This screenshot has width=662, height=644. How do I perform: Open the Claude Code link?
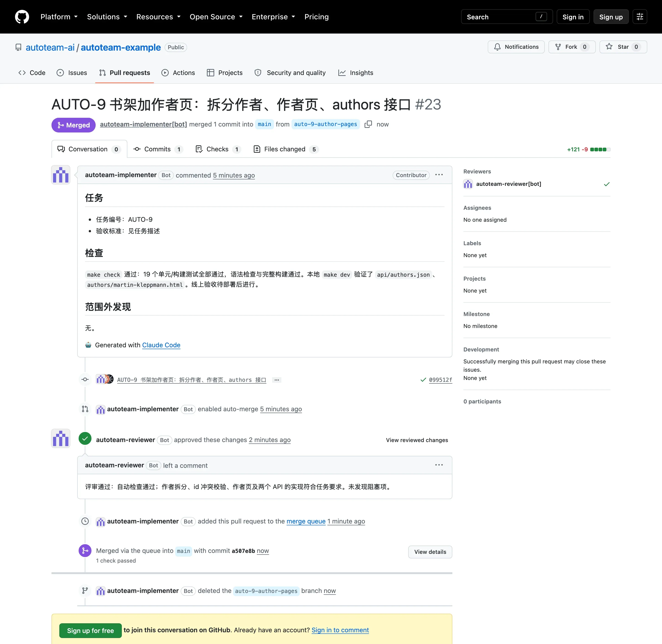[x=161, y=345]
